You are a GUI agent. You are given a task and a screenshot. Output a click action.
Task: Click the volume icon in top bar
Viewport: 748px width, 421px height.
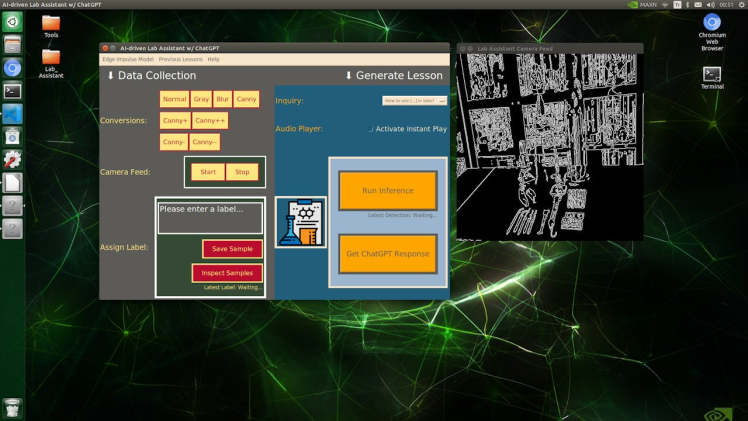[x=710, y=5]
